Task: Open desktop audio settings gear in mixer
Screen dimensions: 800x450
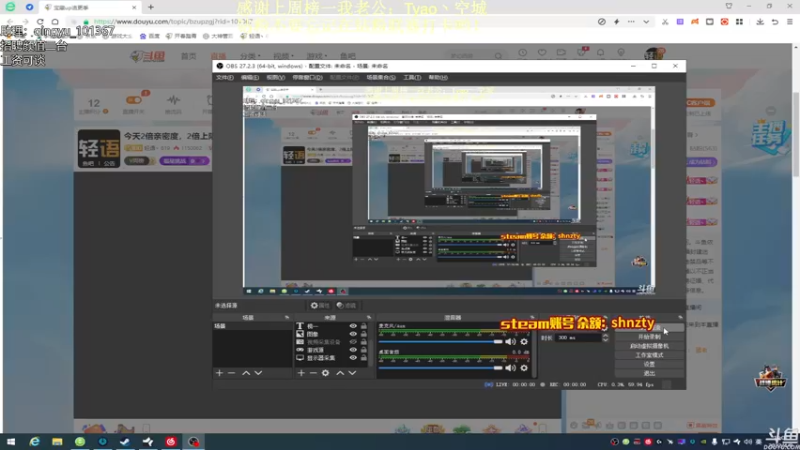Action: [x=524, y=368]
